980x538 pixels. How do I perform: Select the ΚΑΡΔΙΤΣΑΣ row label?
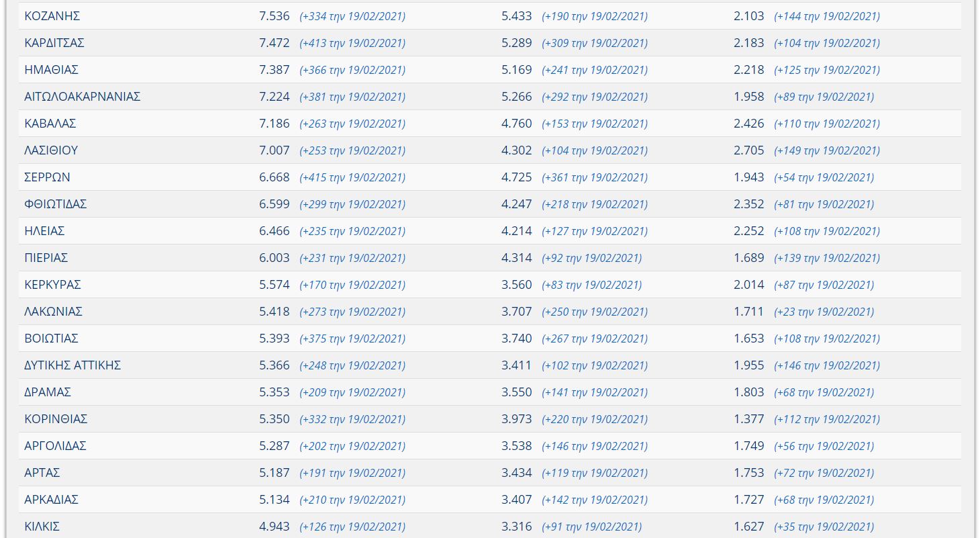[x=54, y=43]
